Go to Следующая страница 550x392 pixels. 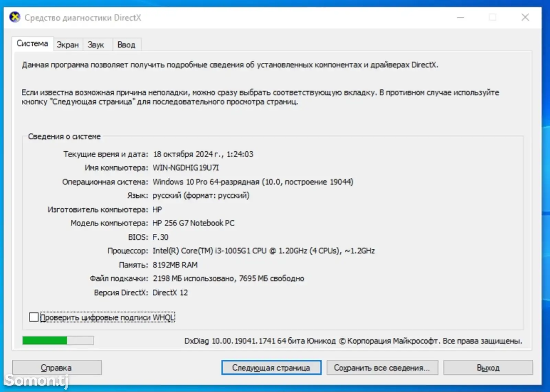tap(271, 368)
